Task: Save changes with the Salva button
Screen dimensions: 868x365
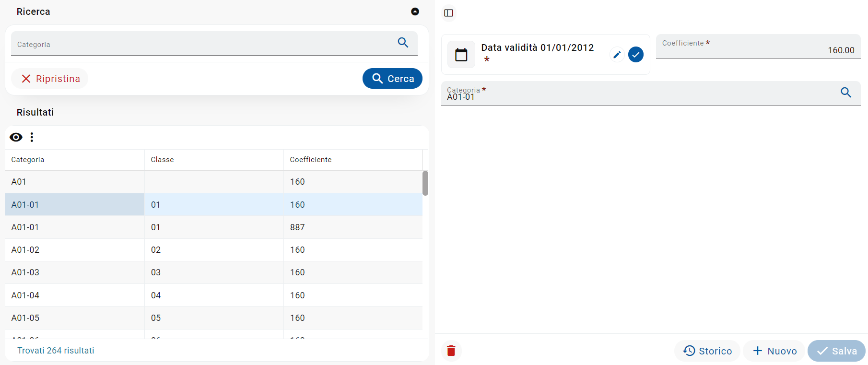Action: (x=836, y=351)
